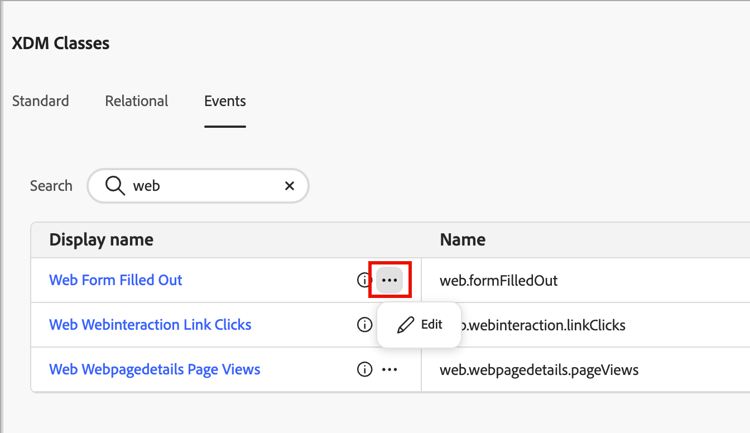The width and height of the screenshot is (750, 433).
Task: Open info for Web Form Filled Out
Action: tap(364, 281)
